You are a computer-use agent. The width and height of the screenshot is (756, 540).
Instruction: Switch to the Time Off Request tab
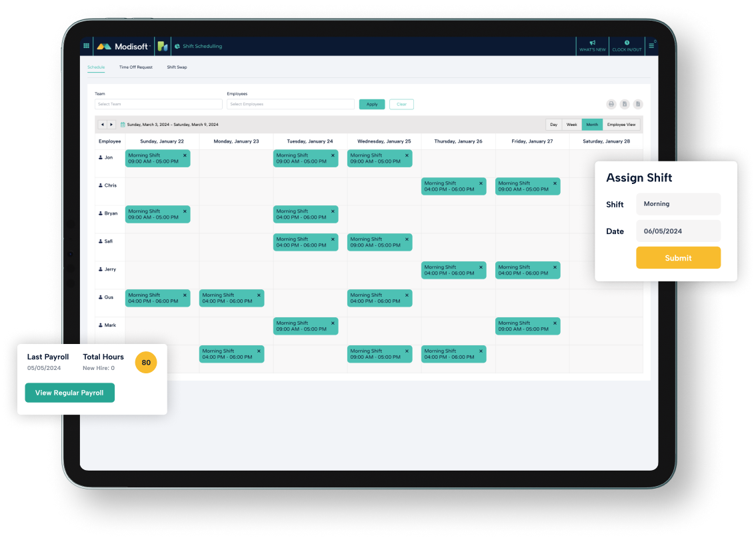[135, 67]
